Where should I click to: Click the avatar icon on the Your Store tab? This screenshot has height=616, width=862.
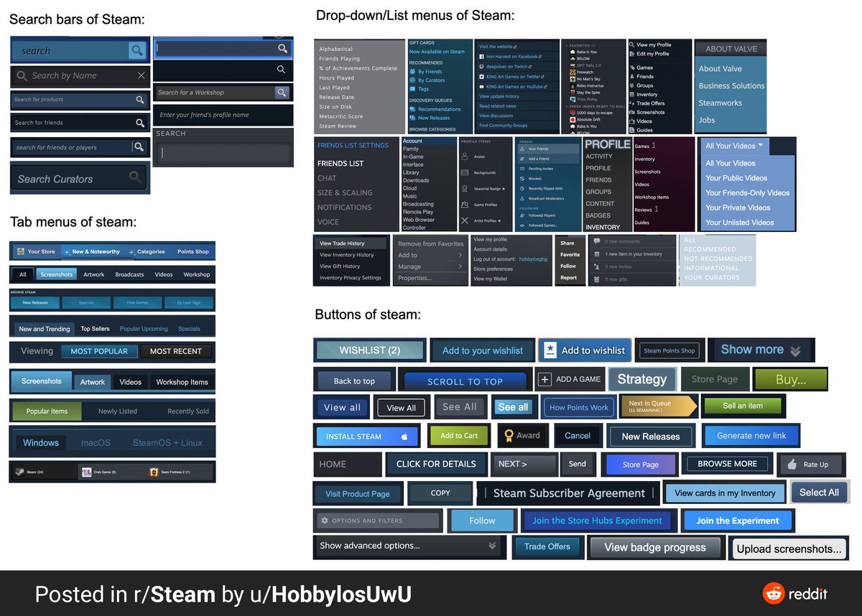coord(21,251)
